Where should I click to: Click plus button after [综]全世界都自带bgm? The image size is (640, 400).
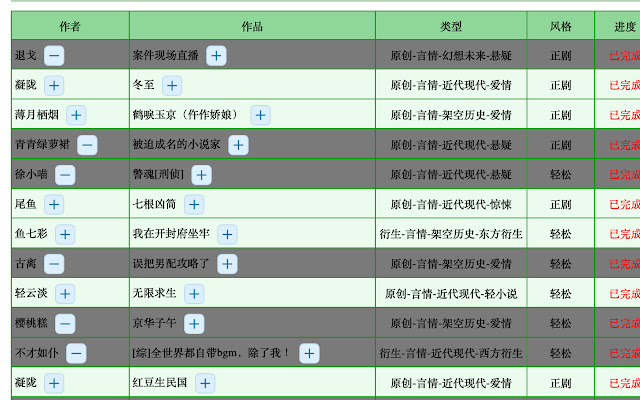(x=309, y=353)
